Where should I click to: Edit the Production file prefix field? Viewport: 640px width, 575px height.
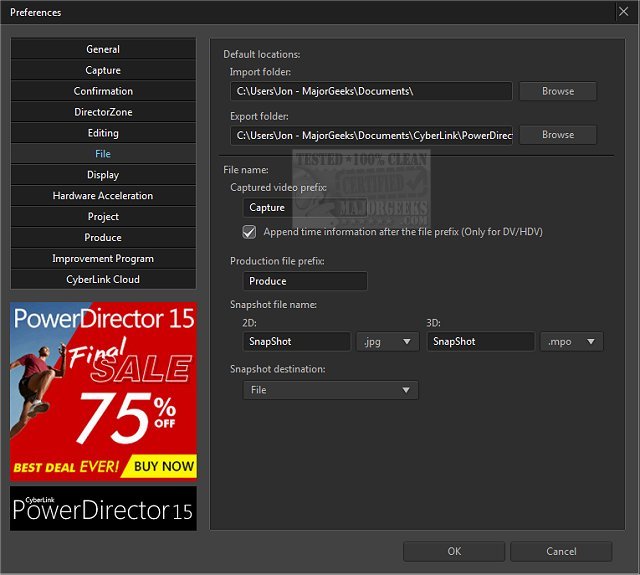point(305,281)
